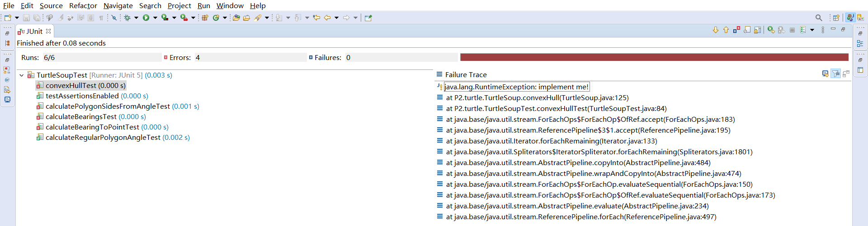Open the New wizard dropdown arrow
The width and height of the screenshot is (868, 226).
click(x=17, y=18)
